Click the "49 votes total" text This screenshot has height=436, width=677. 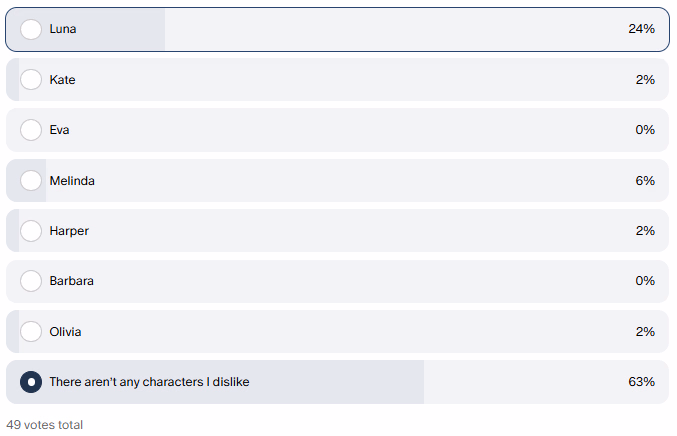pos(45,425)
